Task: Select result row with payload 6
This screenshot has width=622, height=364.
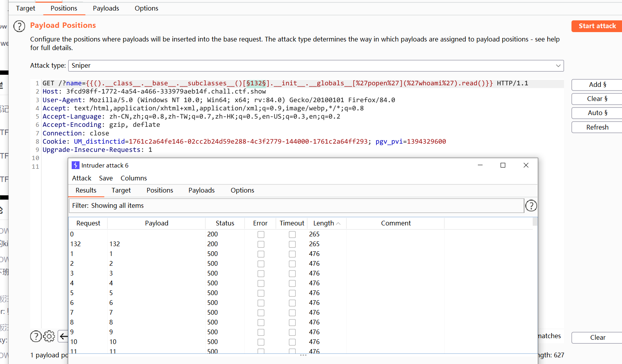Action: coord(300,303)
